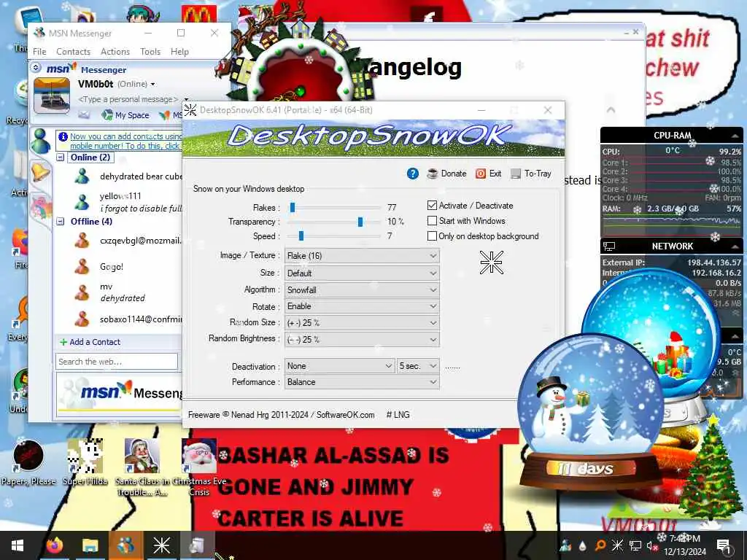Viewport: 747px width, 560px height.
Task: Click the network monitor tray icon
Action: 635,545
